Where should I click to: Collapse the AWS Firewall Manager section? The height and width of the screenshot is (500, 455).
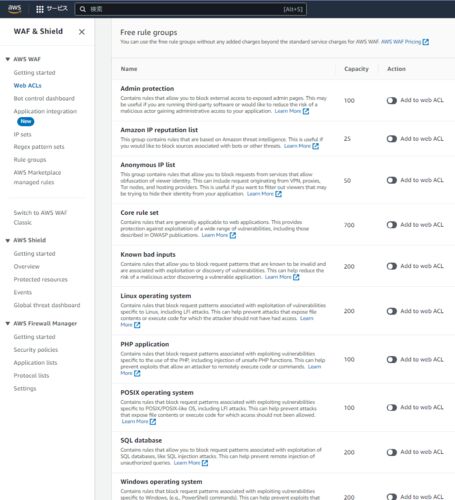click(x=7, y=324)
